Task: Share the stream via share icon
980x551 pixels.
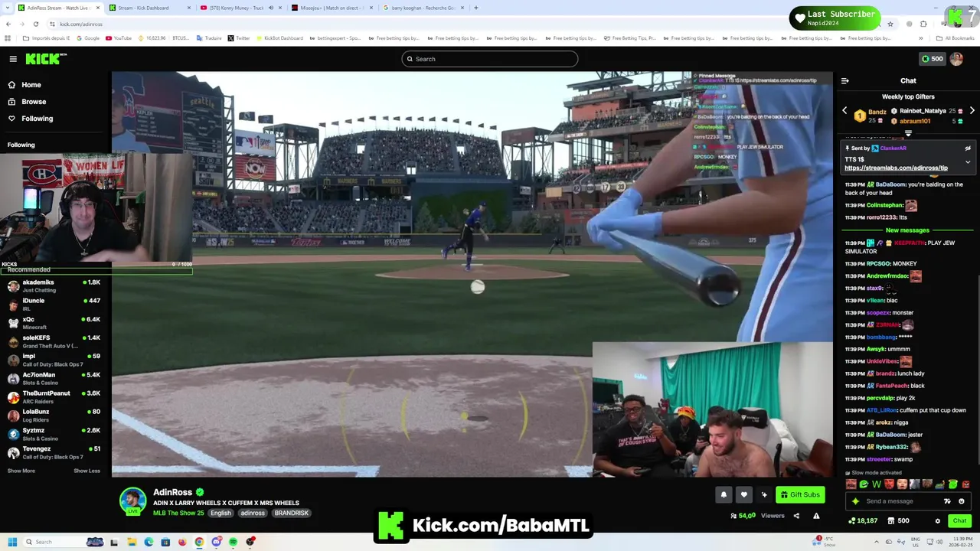Action: [x=796, y=516]
